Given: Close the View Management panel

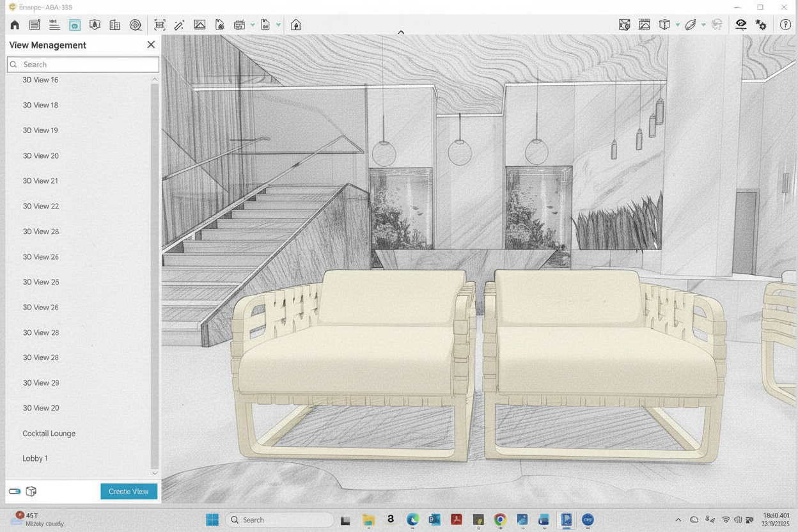Looking at the screenshot, I should pyautogui.click(x=151, y=45).
